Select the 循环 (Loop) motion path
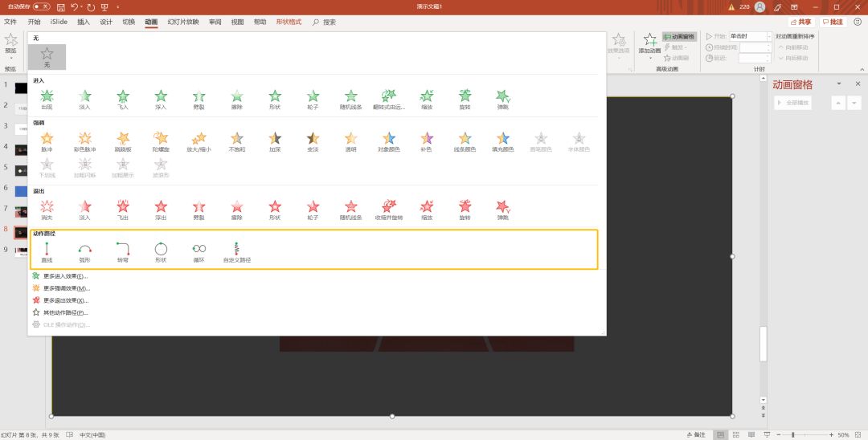The width and height of the screenshot is (868, 440). [x=199, y=252]
